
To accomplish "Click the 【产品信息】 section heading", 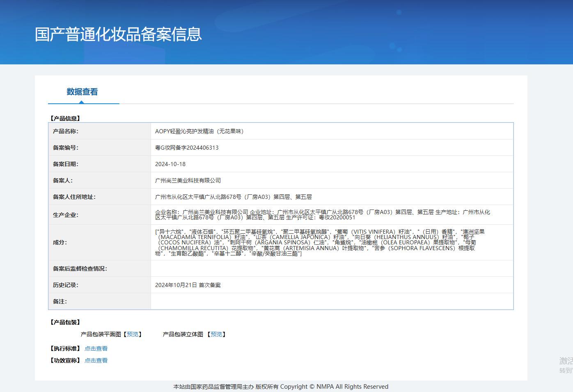I will (x=66, y=119).
